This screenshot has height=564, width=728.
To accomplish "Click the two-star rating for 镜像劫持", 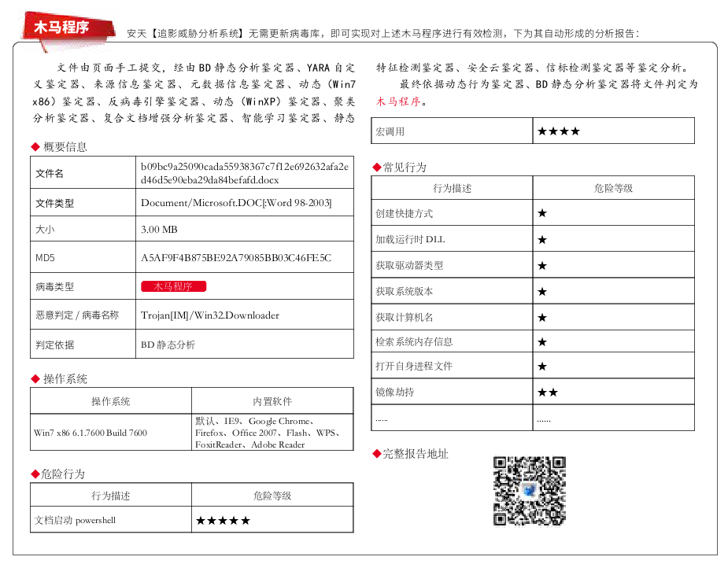I will (x=548, y=393).
